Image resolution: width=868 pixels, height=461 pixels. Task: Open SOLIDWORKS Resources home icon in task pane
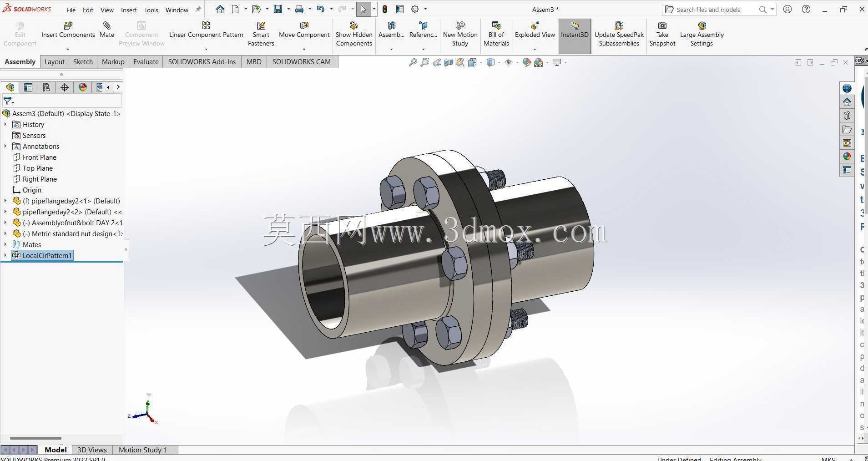[x=847, y=102]
